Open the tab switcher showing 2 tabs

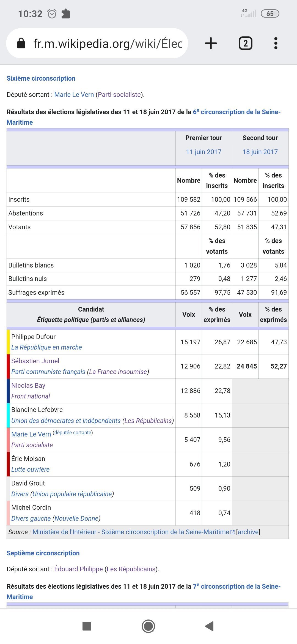click(x=245, y=43)
